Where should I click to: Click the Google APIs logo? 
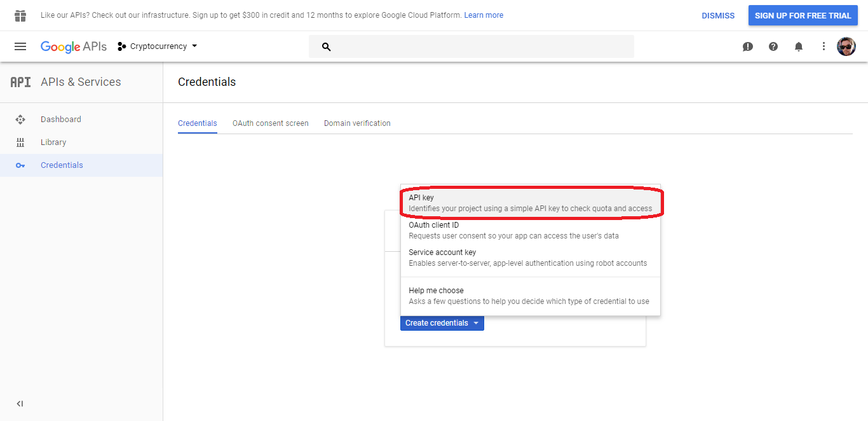pos(74,46)
